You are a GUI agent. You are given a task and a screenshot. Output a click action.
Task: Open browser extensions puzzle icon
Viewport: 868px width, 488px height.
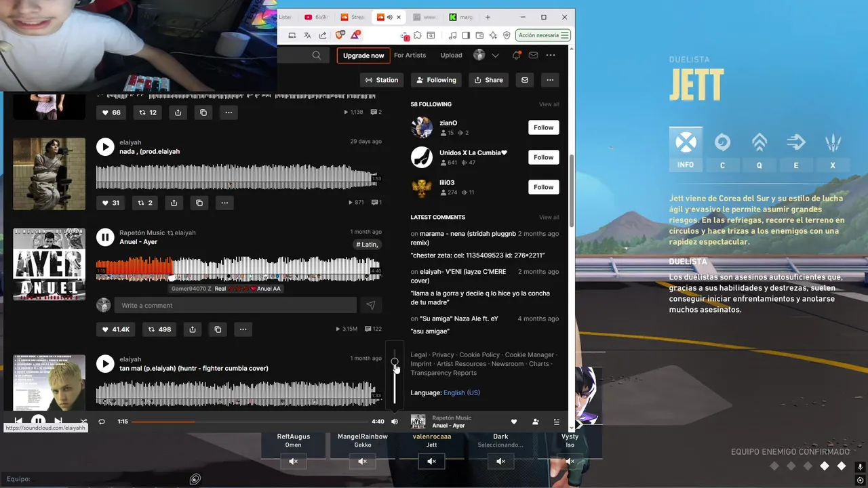pyautogui.click(x=418, y=35)
